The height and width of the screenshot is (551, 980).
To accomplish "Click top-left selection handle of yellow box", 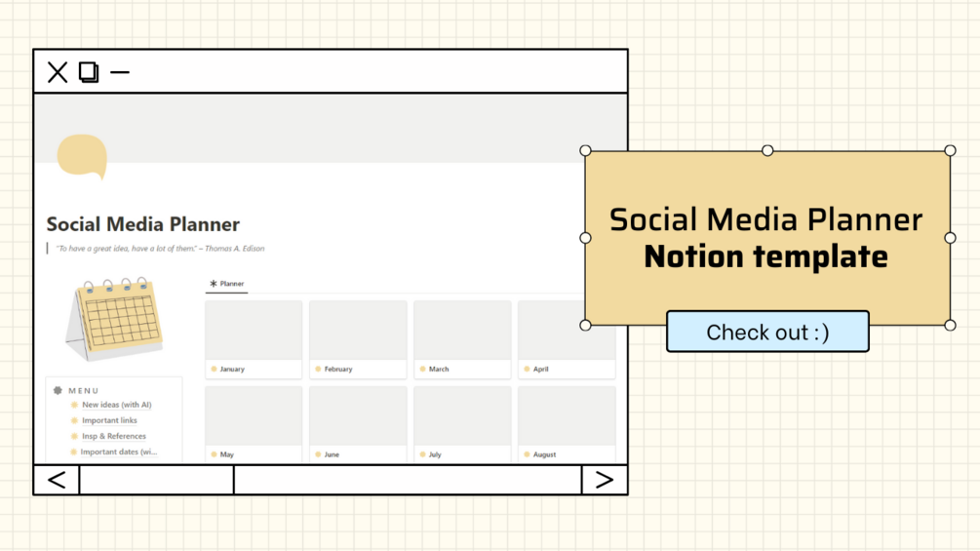I will [x=586, y=150].
